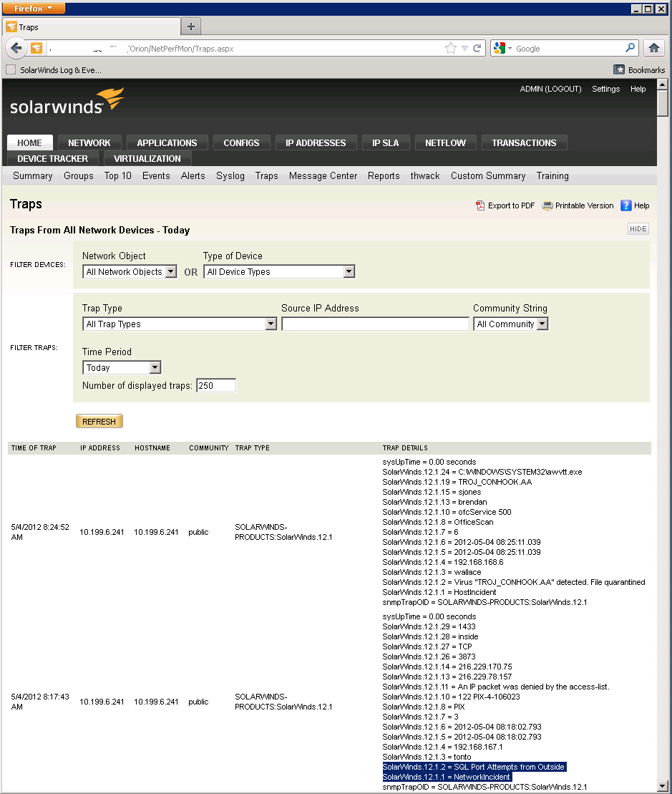The height and width of the screenshot is (794, 672).
Task: Click the ADMIN (LOGOUT) link
Action: pyautogui.click(x=550, y=89)
